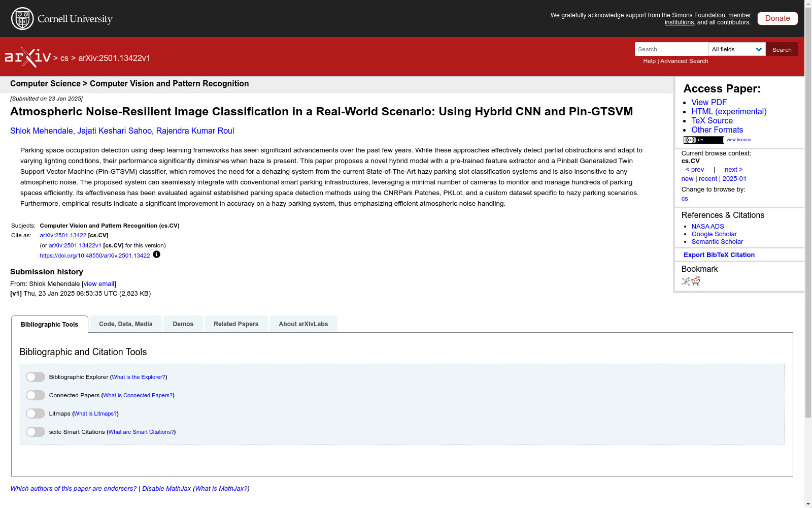Go to prev paper
The image size is (812, 508).
pyautogui.click(x=695, y=170)
